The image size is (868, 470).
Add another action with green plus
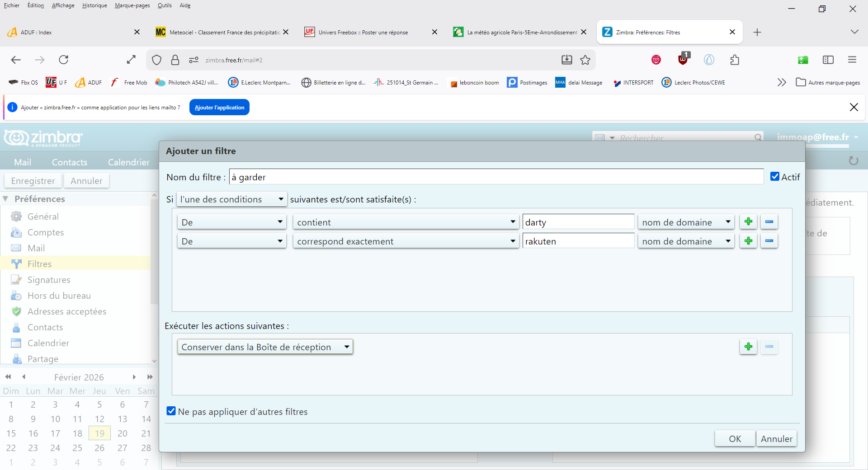tap(748, 347)
